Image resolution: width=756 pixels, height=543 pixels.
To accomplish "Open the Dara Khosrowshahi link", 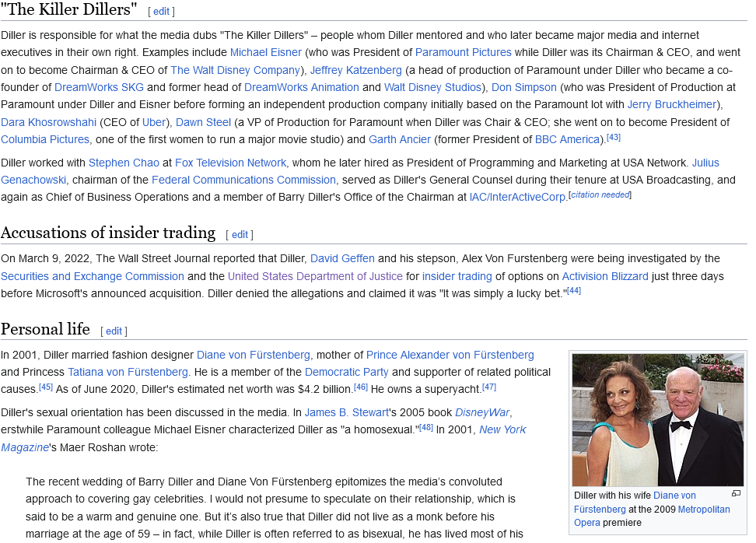I will point(49,122).
